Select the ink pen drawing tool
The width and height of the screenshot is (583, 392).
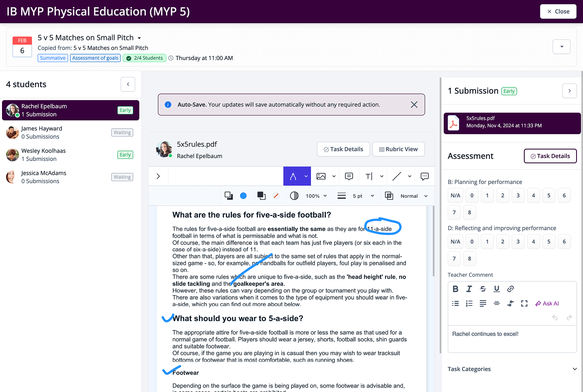tap(293, 176)
